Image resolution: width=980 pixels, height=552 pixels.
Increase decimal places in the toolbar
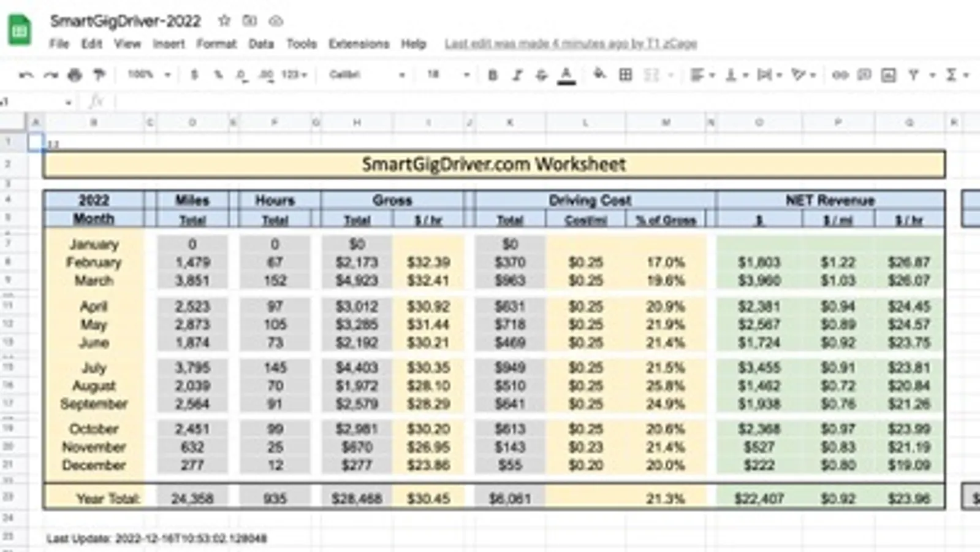pyautogui.click(x=266, y=75)
